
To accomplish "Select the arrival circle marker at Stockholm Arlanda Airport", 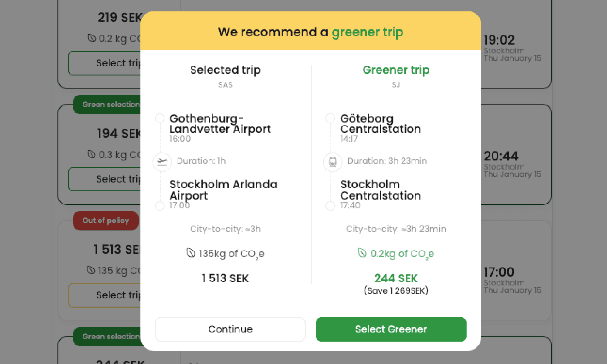I will pos(159,206).
